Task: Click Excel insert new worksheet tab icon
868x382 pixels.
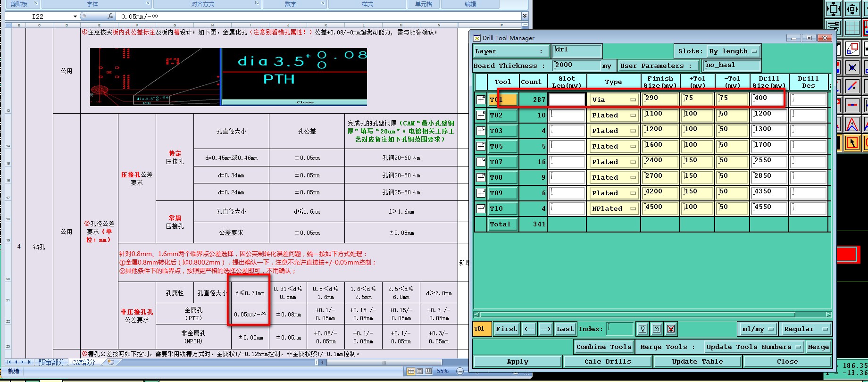Action: tap(111, 362)
